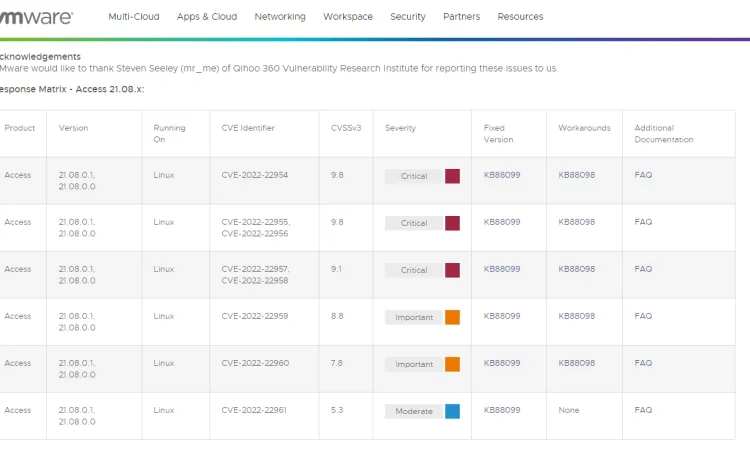The image size is (750, 450).
Task: Open the Workspace menu
Action: pos(348,17)
